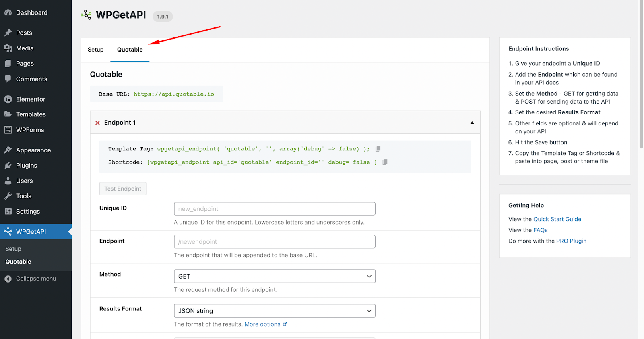Click the Templates folder icon
This screenshot has height=339, width=644.
tap(8, 114)
